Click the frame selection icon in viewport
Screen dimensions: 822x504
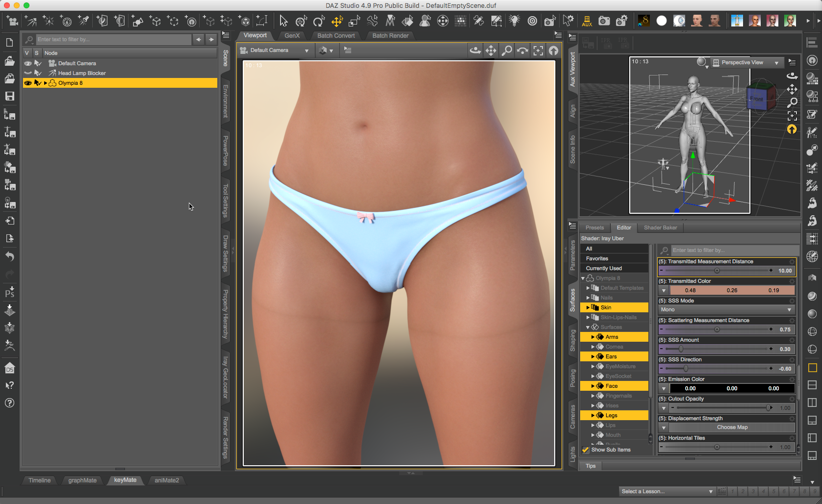538,50
